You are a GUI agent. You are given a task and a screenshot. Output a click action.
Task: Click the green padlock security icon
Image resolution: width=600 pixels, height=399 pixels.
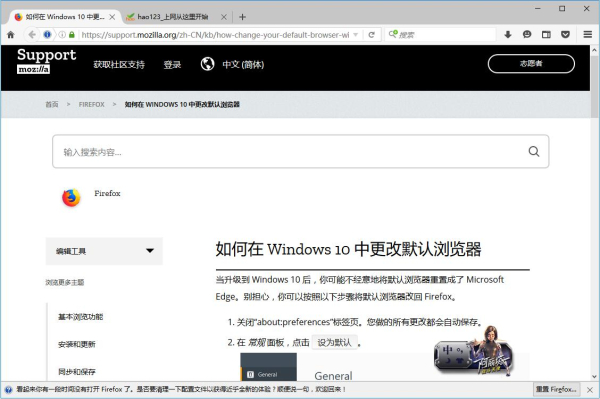tap(72, 35)
